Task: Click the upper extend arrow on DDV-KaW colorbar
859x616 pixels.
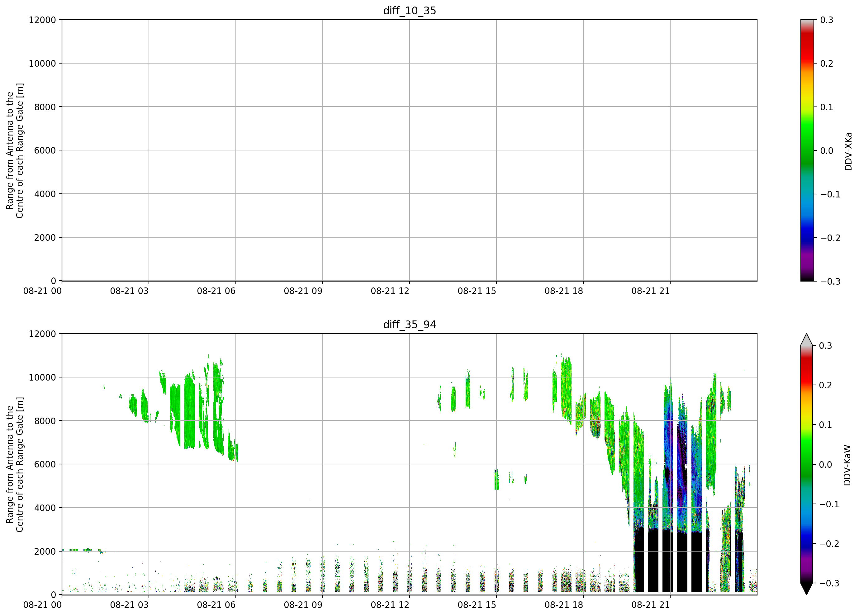Action: (807, 340)
